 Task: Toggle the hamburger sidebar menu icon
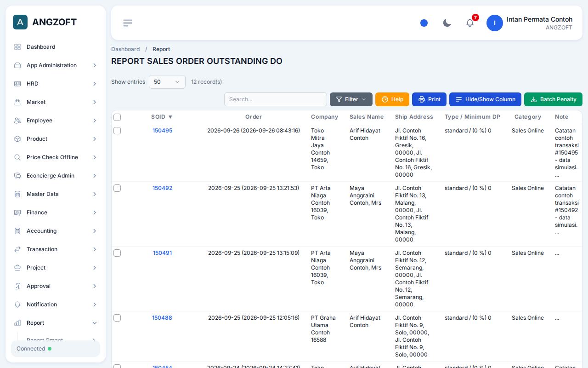128,23
